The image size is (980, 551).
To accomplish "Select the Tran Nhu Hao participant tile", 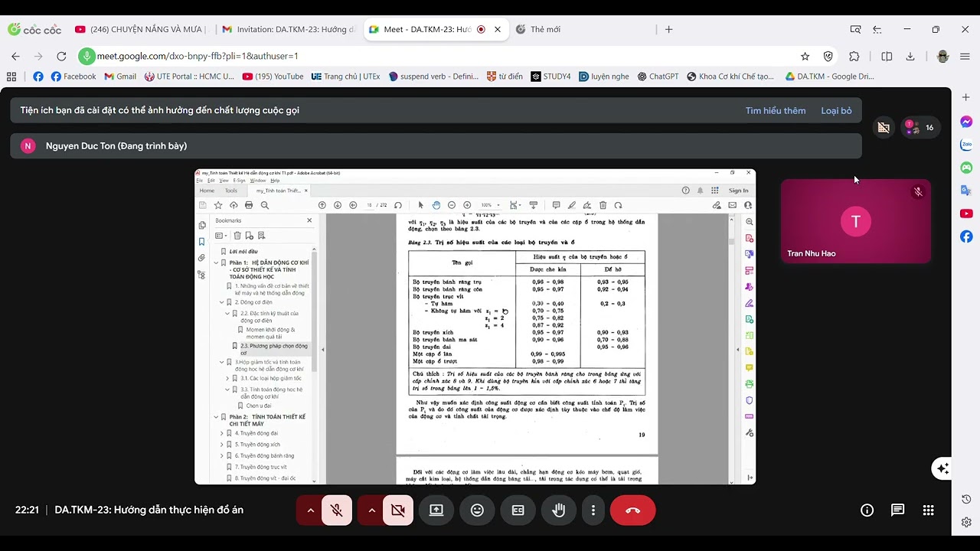I will pos(855,221).
